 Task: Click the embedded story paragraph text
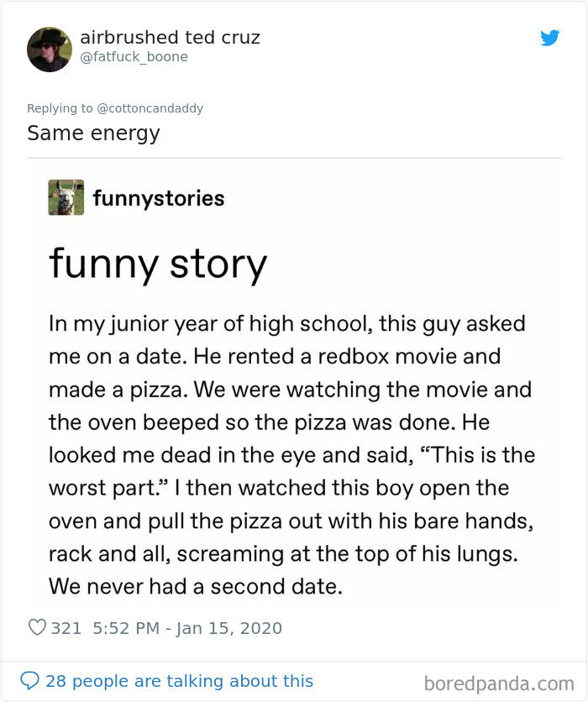pyautogui.click(x=292, y=455)
